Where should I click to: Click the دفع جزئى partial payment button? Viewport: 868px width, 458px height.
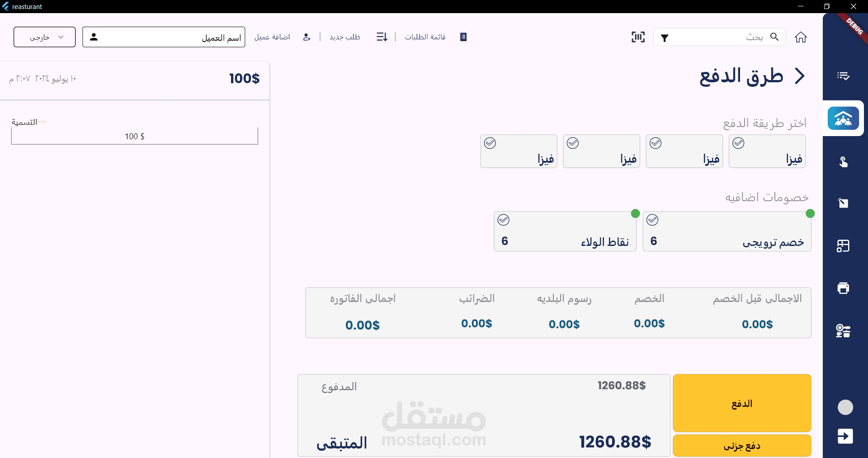tap(742, 446)
